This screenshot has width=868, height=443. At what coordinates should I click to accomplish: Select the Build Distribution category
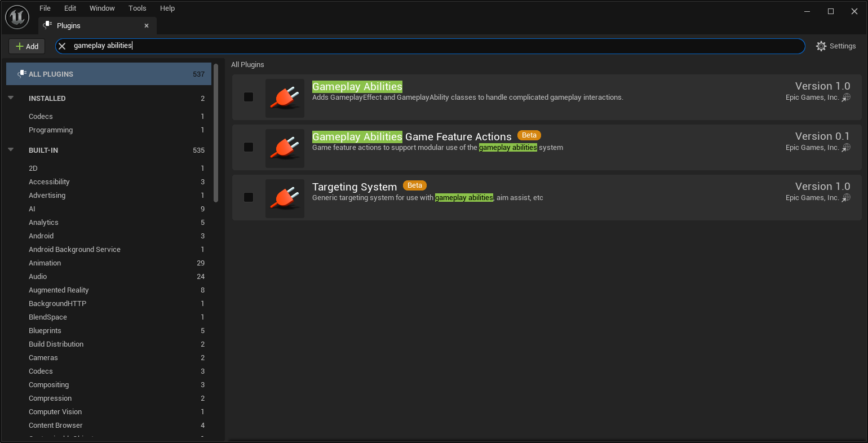click(x=109, y=344)
